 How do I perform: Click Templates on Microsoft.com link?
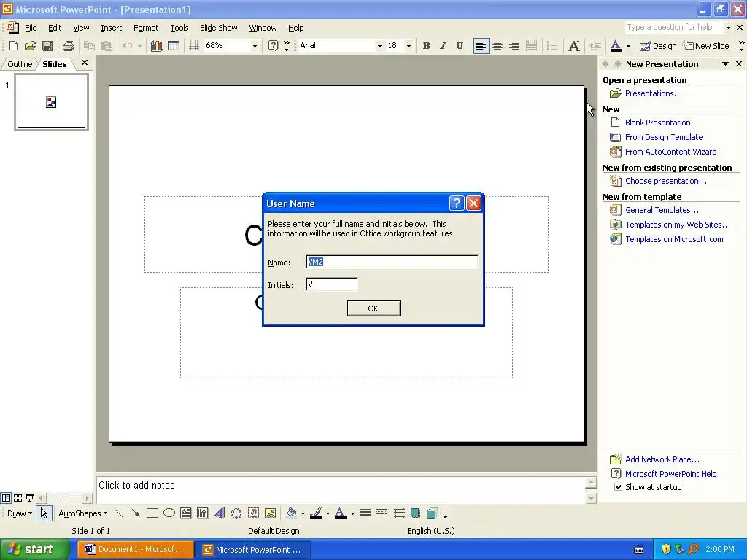pyautogui.click(x=674, y=239)
